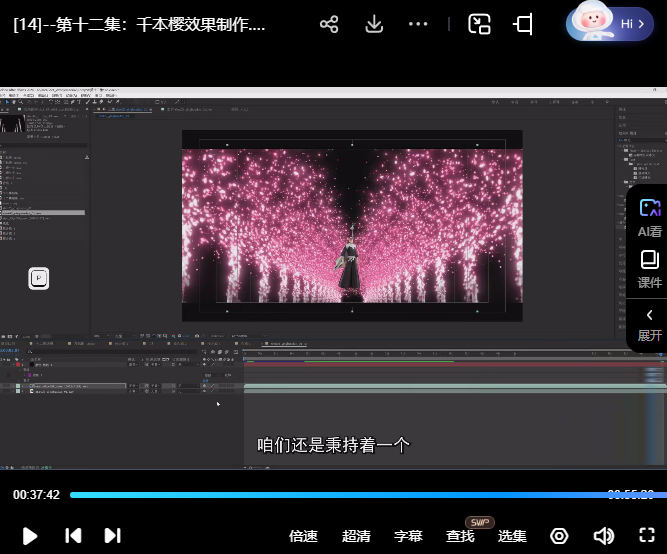The height and width of the screenshot is (554, 667).
Task: Open the 倍速 playback speed menu
Action: pos(303,536)
